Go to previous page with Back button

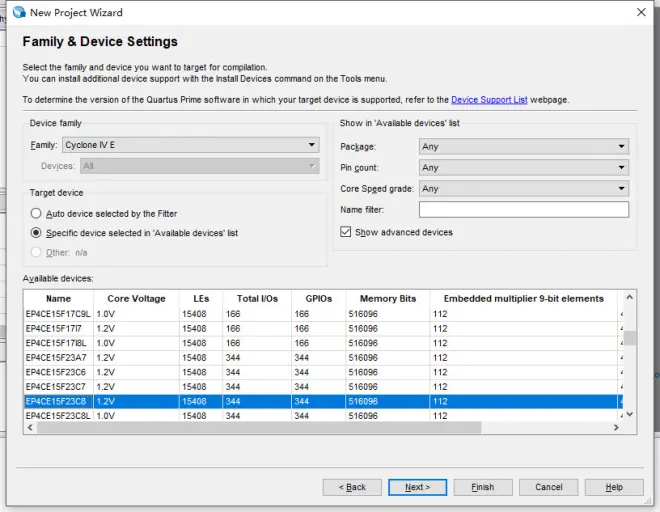coord(352,487)
